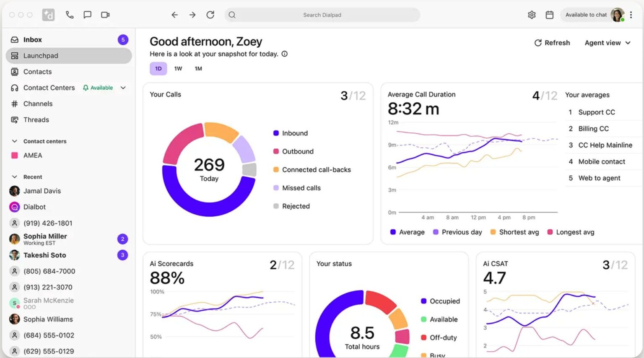This screenshot has height=358, width=644.
Task: Open the Channels section via its hash icon
Action: coord(14,104)
